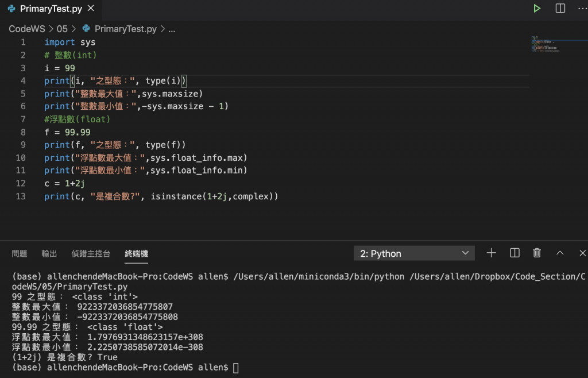This screenshot has height=378, width=588.
Task: Click line number 1 in the gutter
Action: (23, 42)
